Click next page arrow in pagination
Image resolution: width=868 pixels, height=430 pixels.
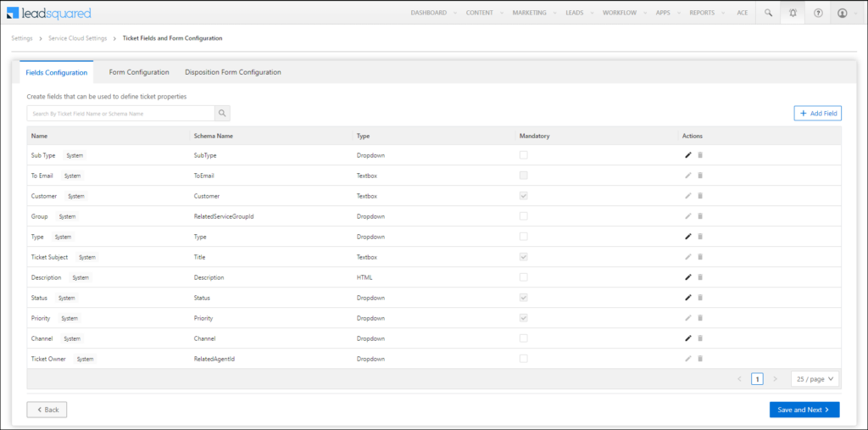tap(775, 379)
